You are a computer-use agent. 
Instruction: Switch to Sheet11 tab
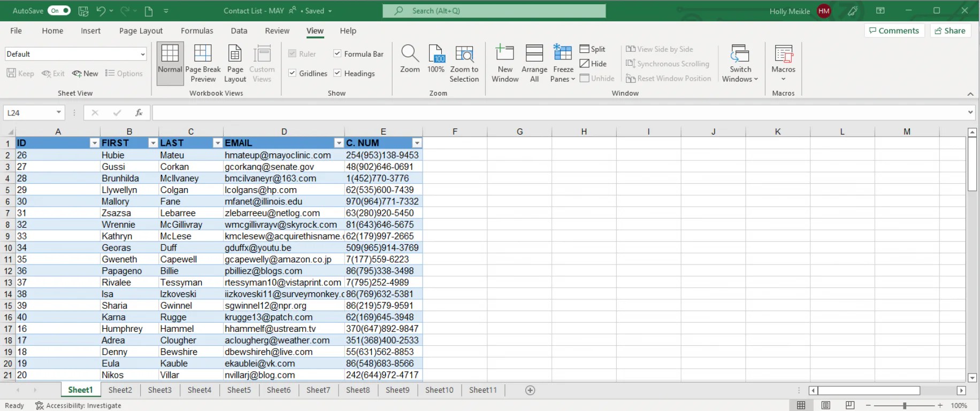tap(483, 390)
